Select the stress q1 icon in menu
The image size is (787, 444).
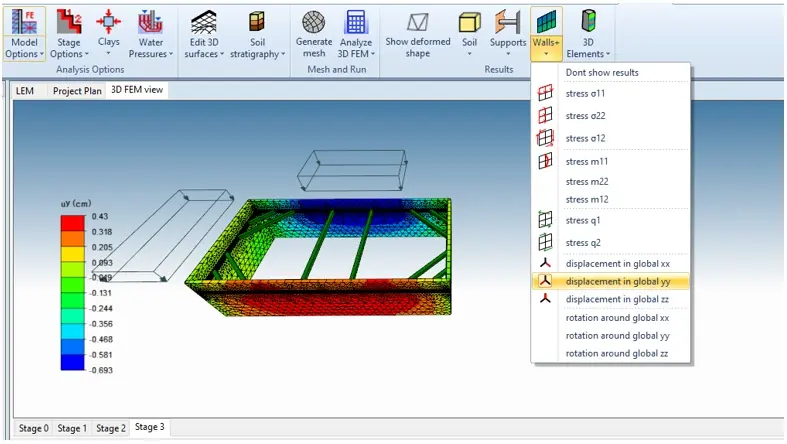546,220
